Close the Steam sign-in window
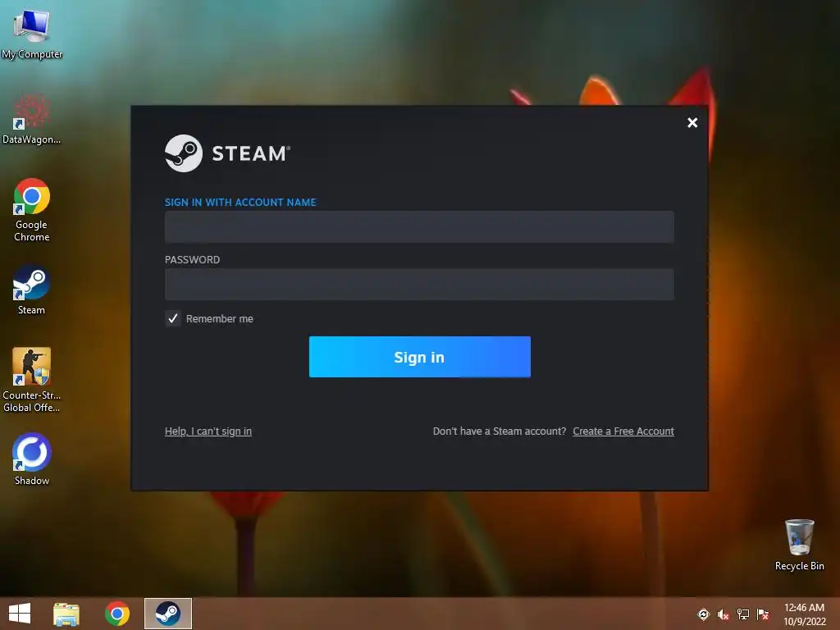This screenshot has height=630, width=840. click(692, 123)
